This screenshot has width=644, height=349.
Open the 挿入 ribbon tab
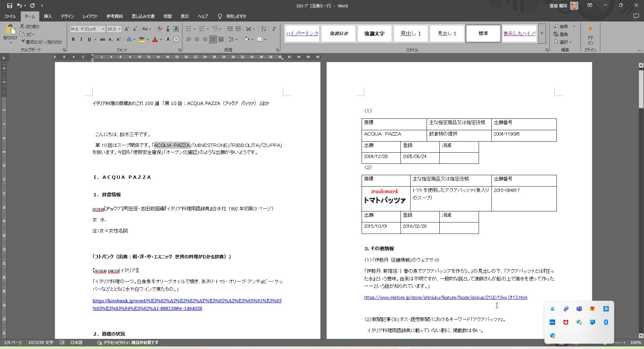(48, 16)
